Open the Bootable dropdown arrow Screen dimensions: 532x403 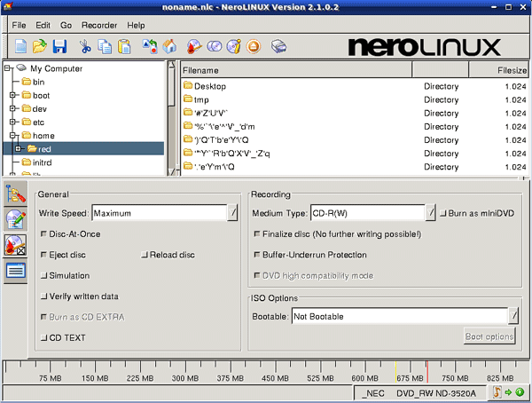click(x=513, y=316)
